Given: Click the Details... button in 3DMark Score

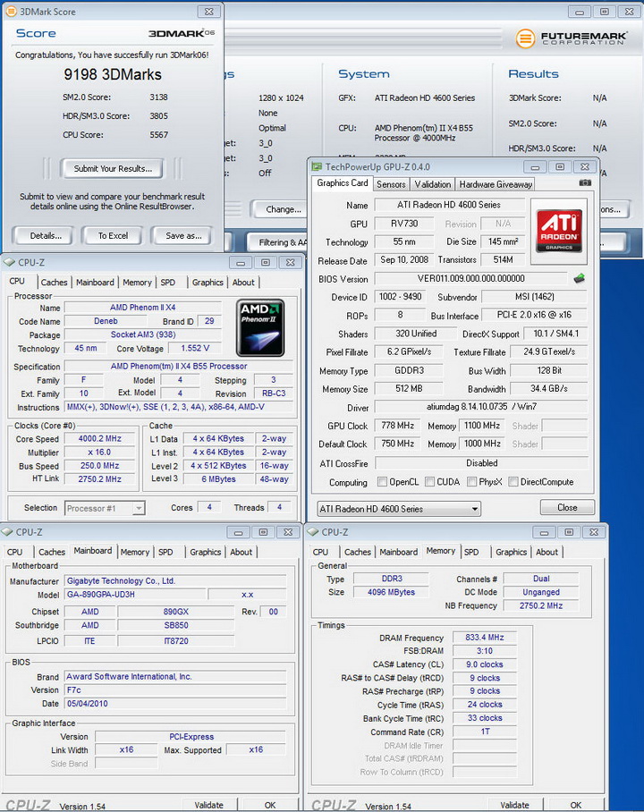Looking at the screenshot, I should pos(46,235).
